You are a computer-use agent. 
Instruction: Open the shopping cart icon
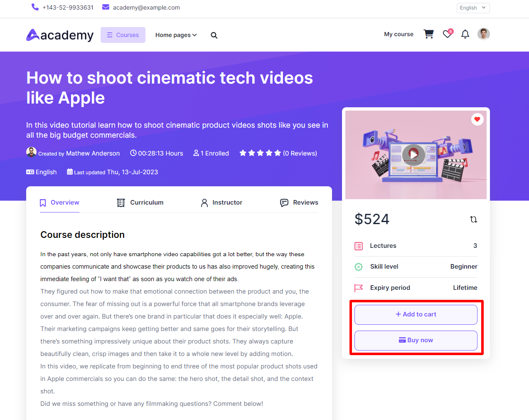click(x=428, y=34)
